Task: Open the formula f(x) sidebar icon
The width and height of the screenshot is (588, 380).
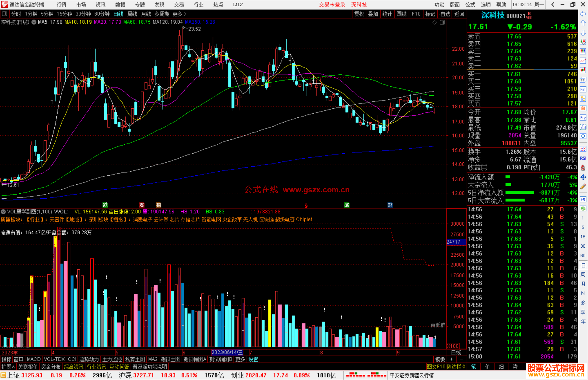Action: coord(583,127)
